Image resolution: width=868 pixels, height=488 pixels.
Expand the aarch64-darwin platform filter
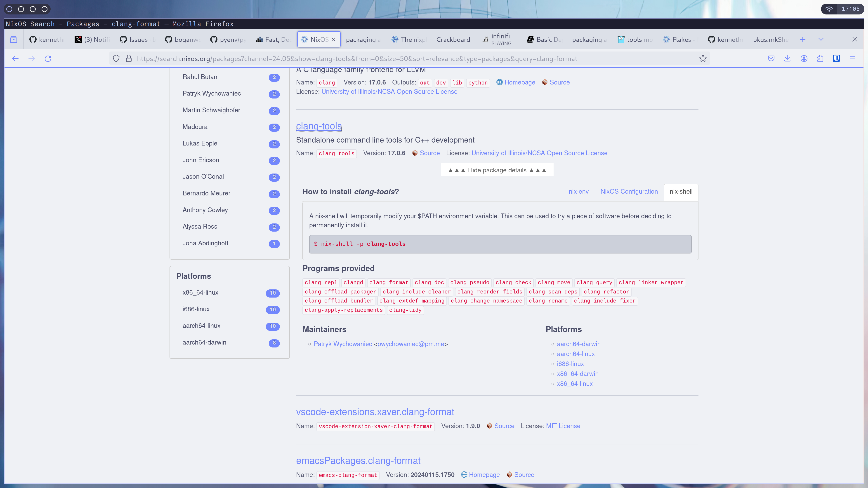tap(205, 342)
